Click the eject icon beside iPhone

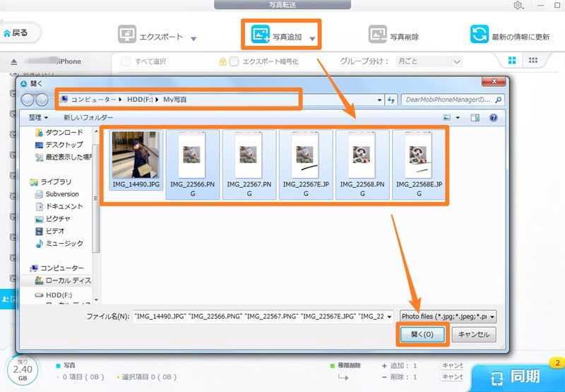pyautogui.click(x=13, y=61)
